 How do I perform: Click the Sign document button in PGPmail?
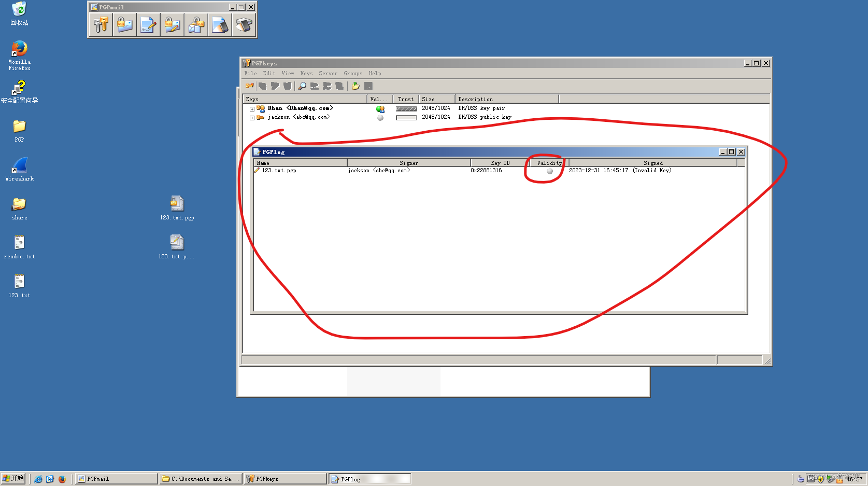149,24
